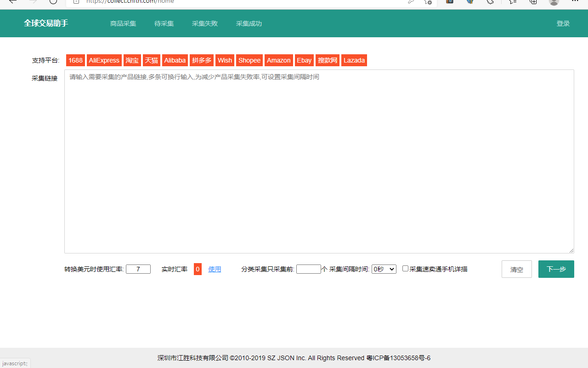Open the 采集间隔时间 0秒 dropdown

(384, 269)
